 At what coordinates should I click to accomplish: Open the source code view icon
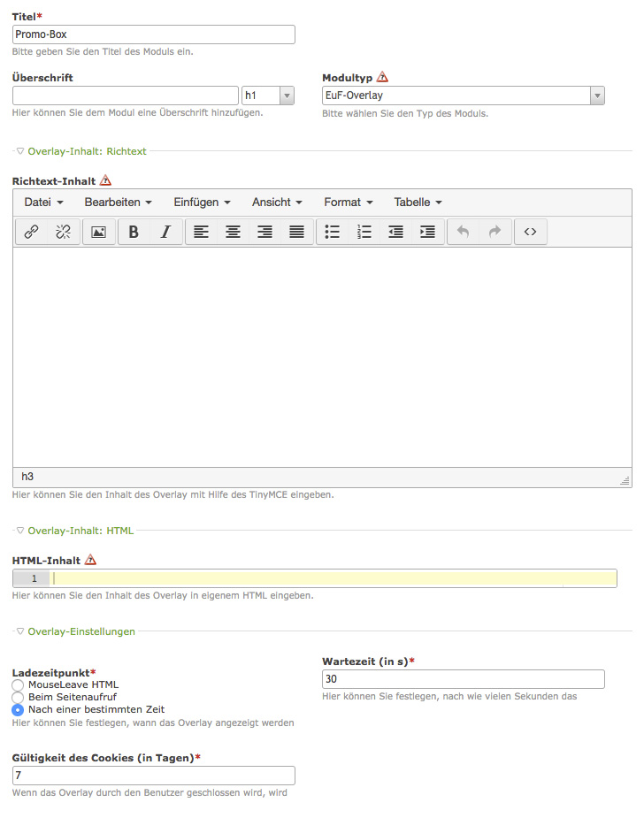(x=530, y=232)
